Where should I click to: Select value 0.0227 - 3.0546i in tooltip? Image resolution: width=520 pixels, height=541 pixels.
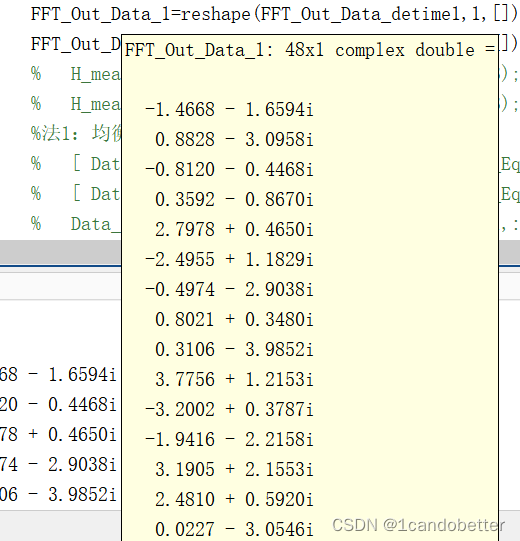point(234,530)
